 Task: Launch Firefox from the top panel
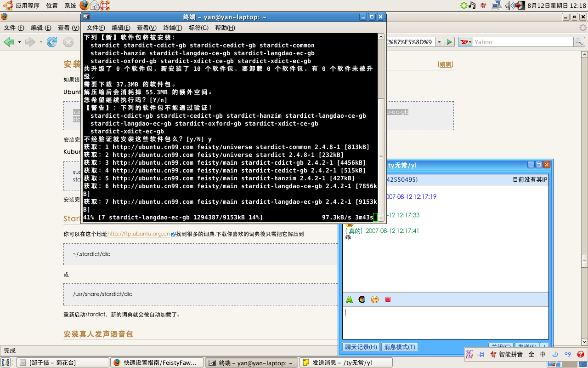click(x=85, y=6)
